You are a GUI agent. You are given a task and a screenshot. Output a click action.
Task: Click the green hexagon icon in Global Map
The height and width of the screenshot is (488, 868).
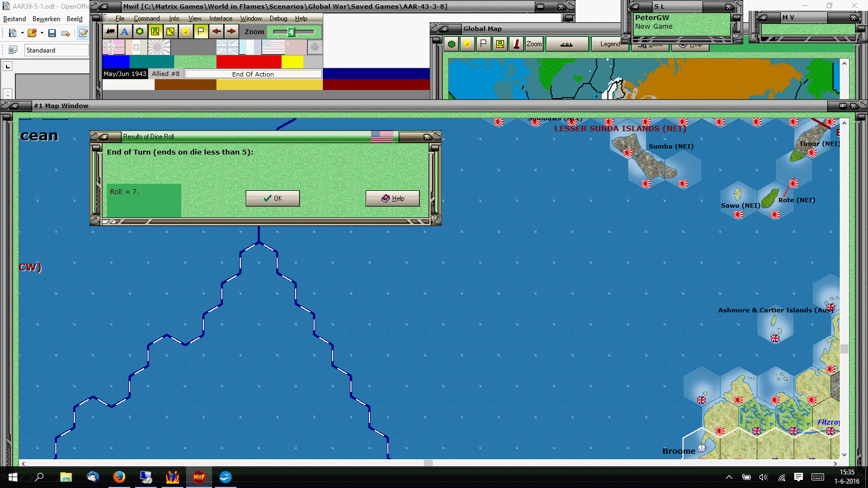tap(451, 44)
